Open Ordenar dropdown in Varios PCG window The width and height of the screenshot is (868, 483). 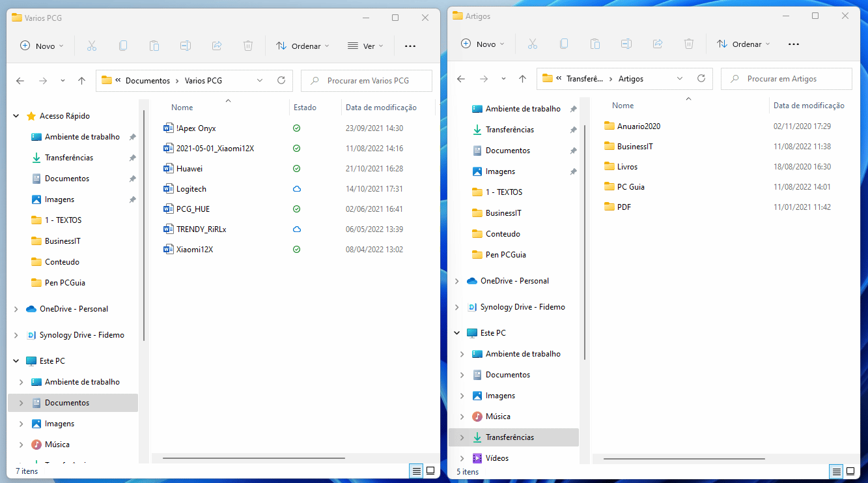[302, 46]
